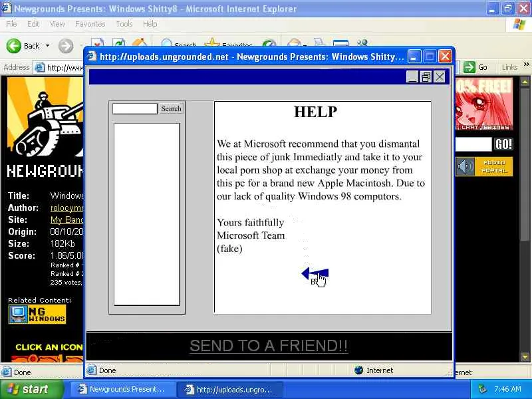Screen dimensions: 532x399
Task: Click the NG Windows related content banner
Action: [37, 314]
